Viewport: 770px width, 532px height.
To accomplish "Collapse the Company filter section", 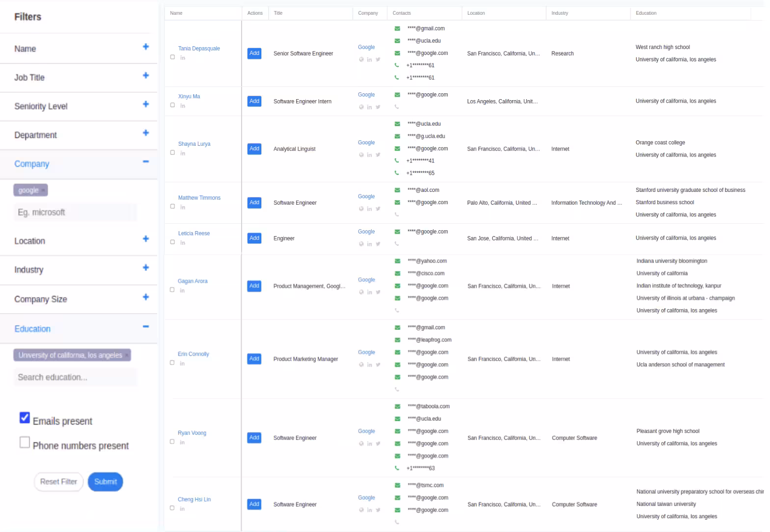I will click(x=145, y=162).
